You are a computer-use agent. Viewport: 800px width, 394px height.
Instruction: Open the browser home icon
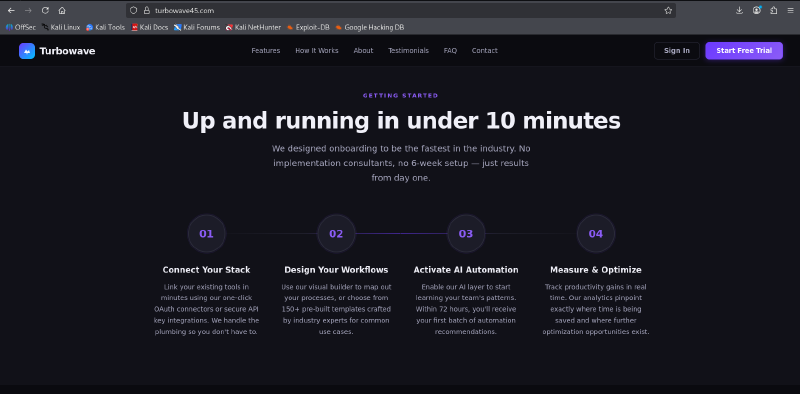62,10
